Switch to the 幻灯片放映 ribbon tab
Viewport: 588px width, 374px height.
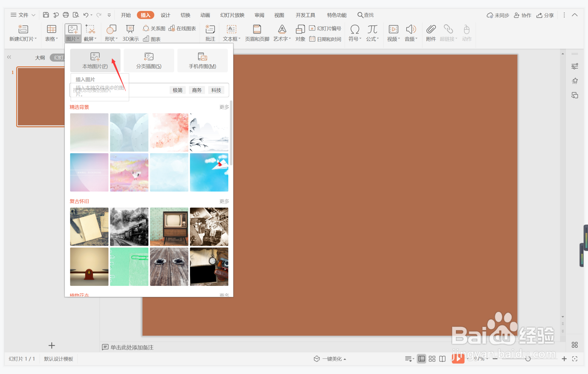232,15
